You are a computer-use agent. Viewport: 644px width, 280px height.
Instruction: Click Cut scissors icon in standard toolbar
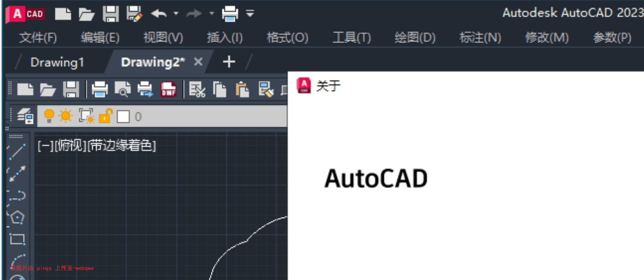(198, 90)
